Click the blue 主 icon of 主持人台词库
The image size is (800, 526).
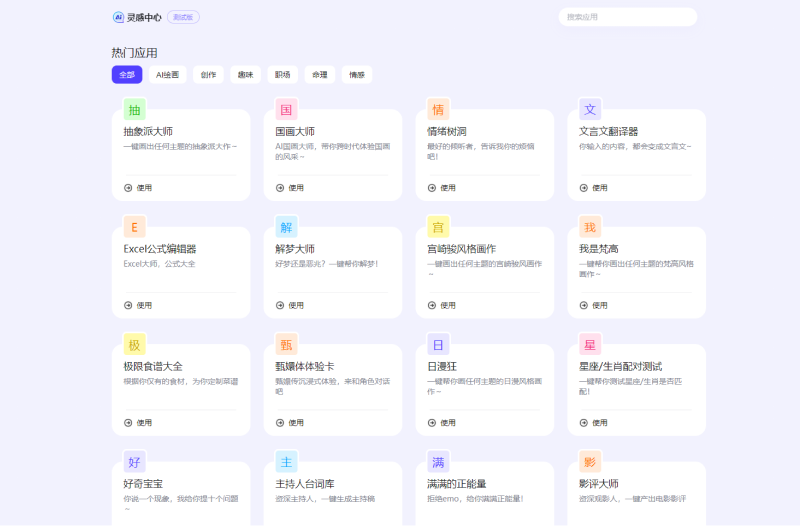point(286,462)
